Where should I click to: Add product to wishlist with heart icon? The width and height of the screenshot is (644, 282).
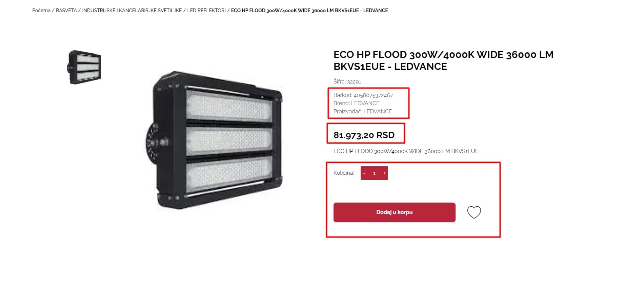[x=474, y=212]
